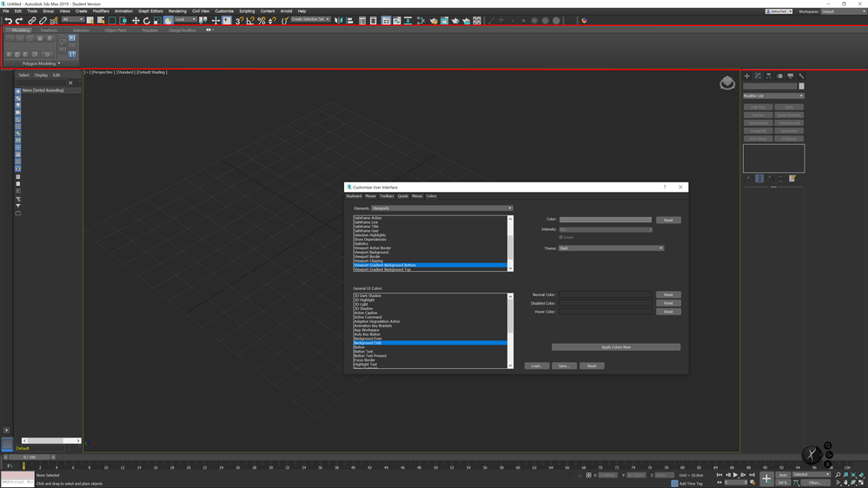Open the Elements dropdown showing Viewports

pyautogui.click(x=441, y=208)
